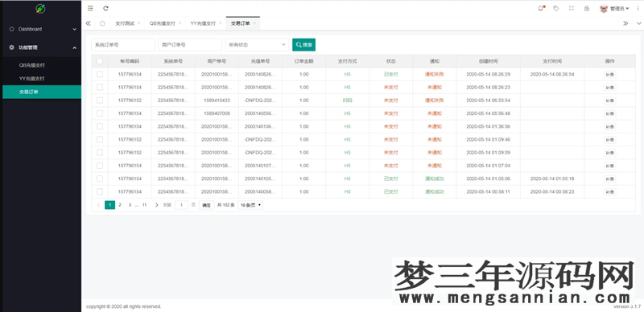This screenshot has width=644, height=312.
Task: Go to page 2 in pagination
Action: pyautogui.click(x=120, y=205)
